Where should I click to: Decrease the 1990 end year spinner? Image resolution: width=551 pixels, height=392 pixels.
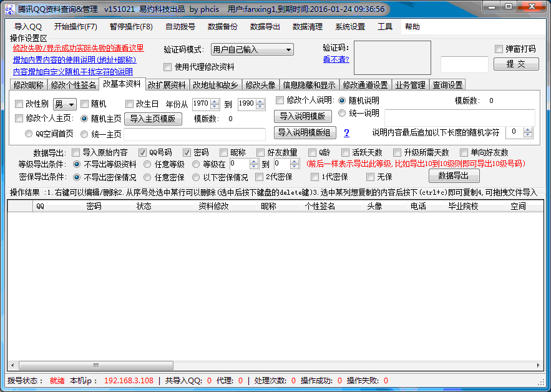click(260, 107)
